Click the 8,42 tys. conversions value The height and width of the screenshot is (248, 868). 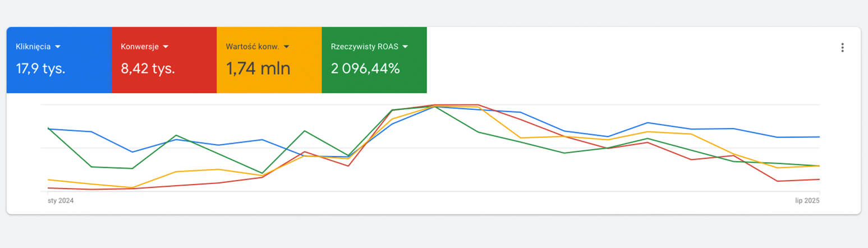[148, 69]
